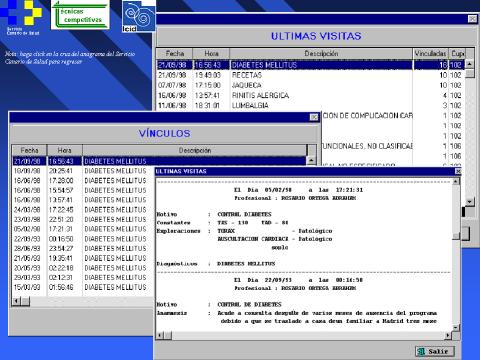
Task: Click the Ultimas Visitas list scroll up arrow
Action: 470,64
